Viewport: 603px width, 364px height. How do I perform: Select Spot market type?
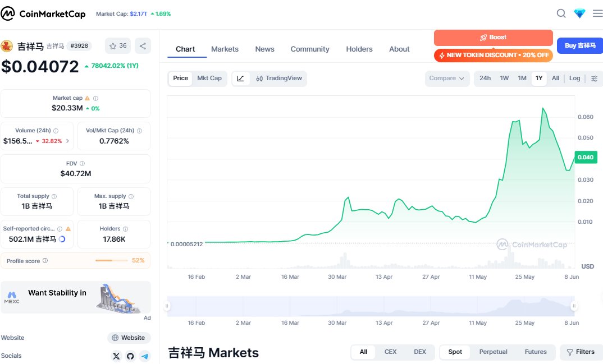point(455,352)
